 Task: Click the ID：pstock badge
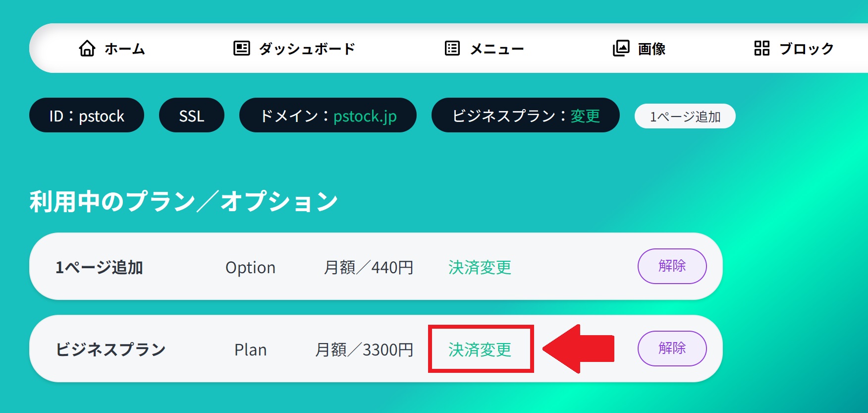coord(87,115)
